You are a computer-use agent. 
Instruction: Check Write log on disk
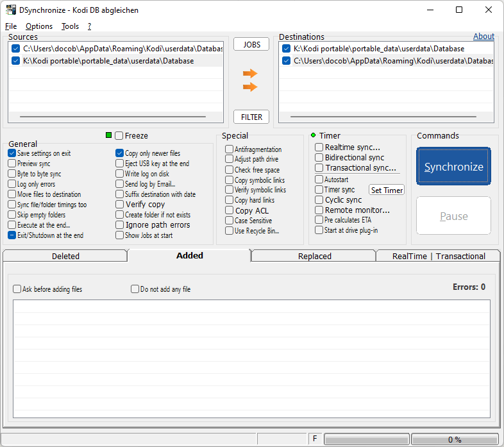(x=119, y=174)
